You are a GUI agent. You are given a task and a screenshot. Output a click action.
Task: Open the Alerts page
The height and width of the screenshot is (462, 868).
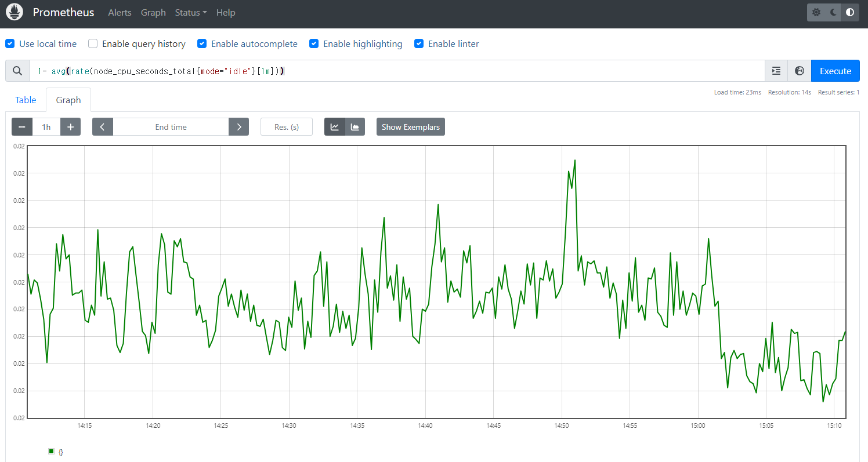(x=120, y=12)
